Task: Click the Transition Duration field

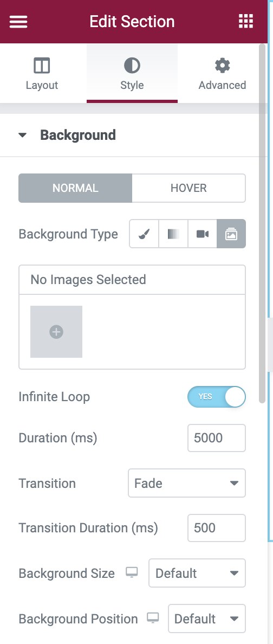Action: [x=216, y=528]
